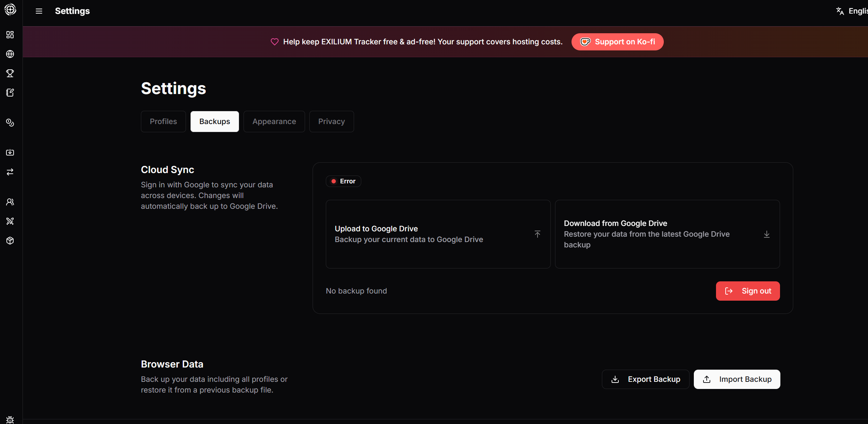Click the crossed swords icon in sidebar
Image resolution: width=868 pixels, height=424 pixels.
click(x=10, y=221)
